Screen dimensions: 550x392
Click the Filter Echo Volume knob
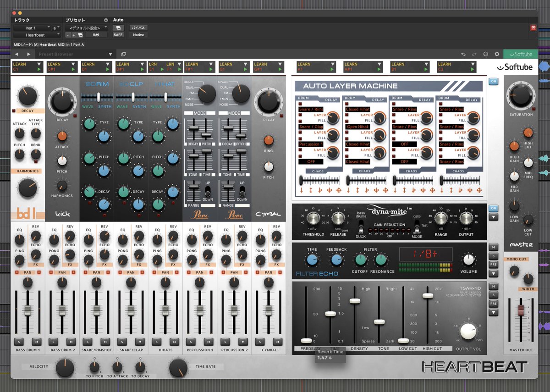click(x=468, y=260)
